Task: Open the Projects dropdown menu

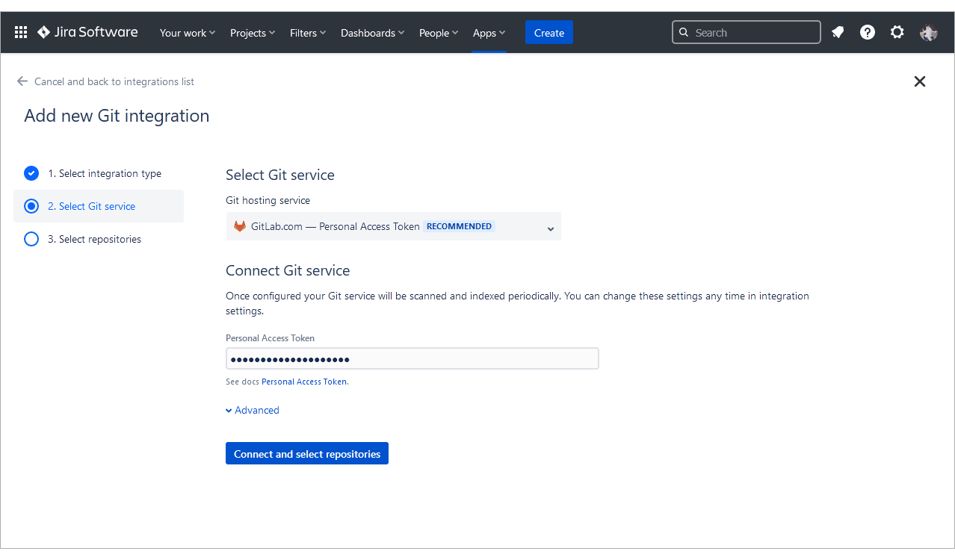Action: pyautogui.click(x=253, y=33)
